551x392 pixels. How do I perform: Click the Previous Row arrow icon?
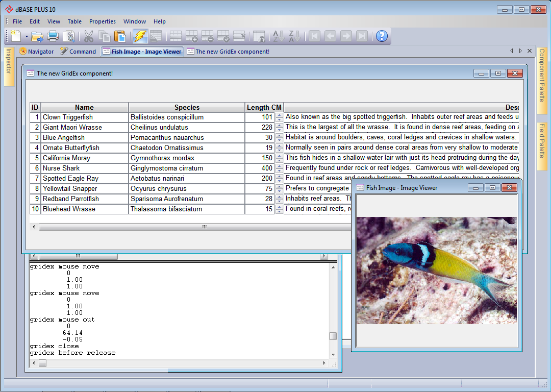pos(330,36)
